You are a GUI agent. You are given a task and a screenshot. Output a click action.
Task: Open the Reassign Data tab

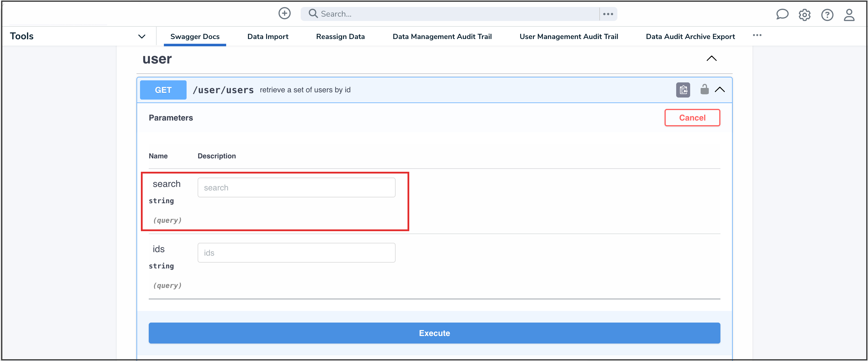point(340,36)
